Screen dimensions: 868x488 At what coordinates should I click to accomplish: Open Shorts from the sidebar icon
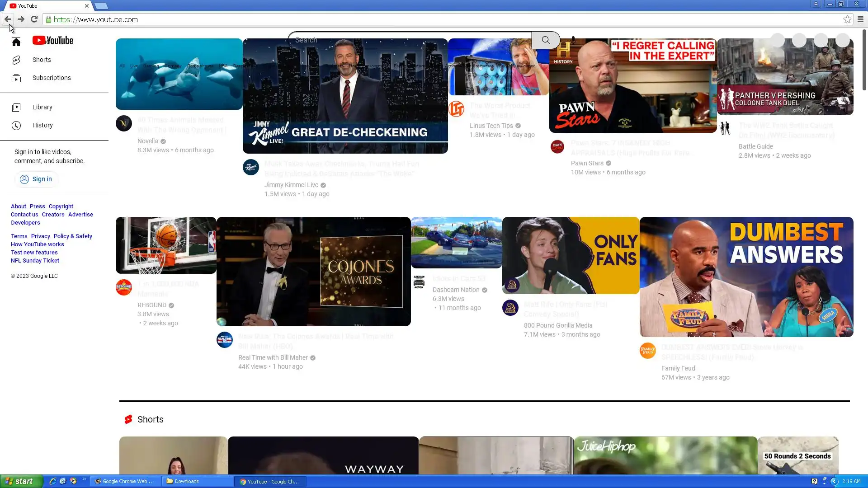[16, 60]
